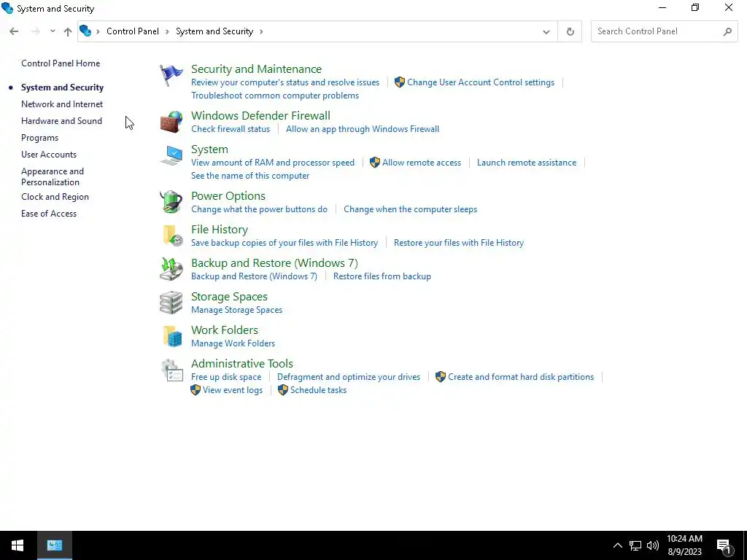The width and height of the screenshot is (747, 560).
Task: Click See the name of this computer
Action: point(250,175)
